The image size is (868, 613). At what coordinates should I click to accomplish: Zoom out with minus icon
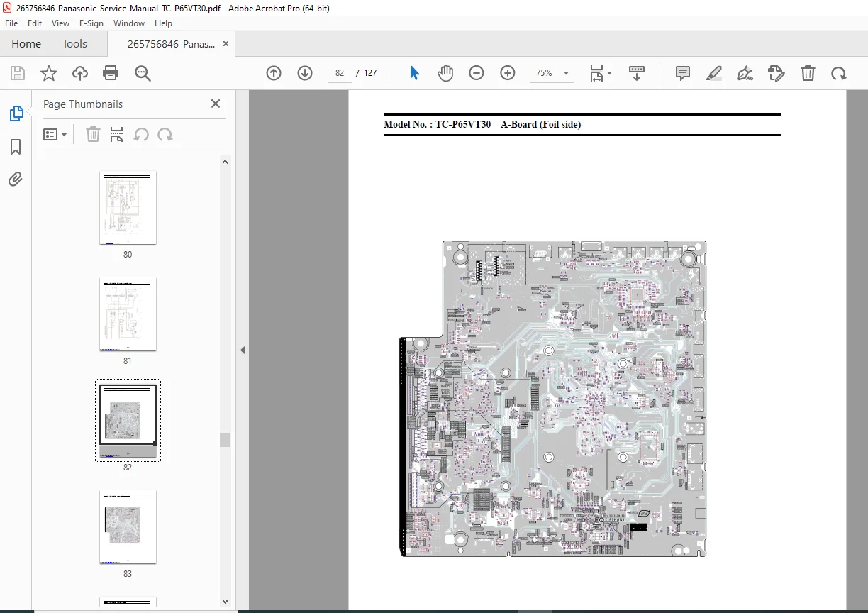[x=477, y=73]
